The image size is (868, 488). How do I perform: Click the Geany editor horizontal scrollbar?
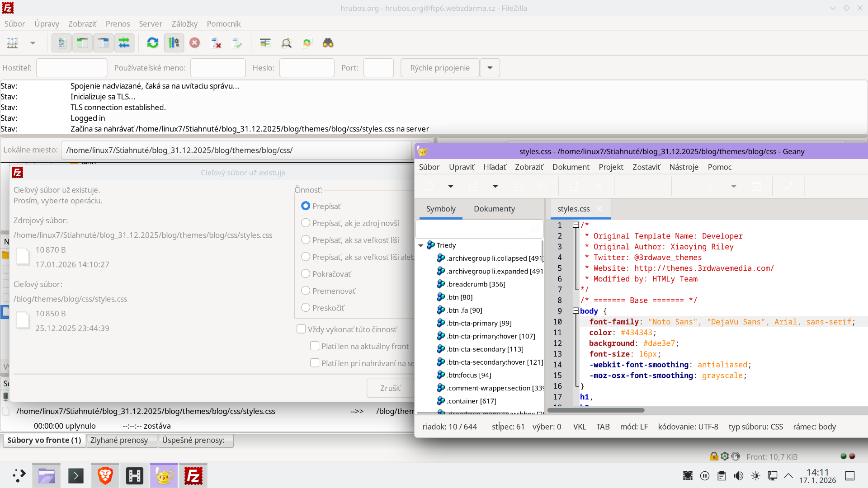click(x=596, y=410)
